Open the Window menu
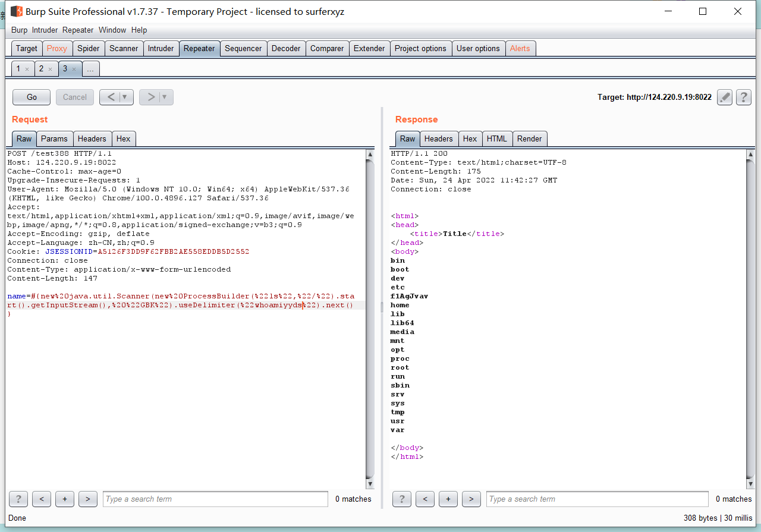 112,30
